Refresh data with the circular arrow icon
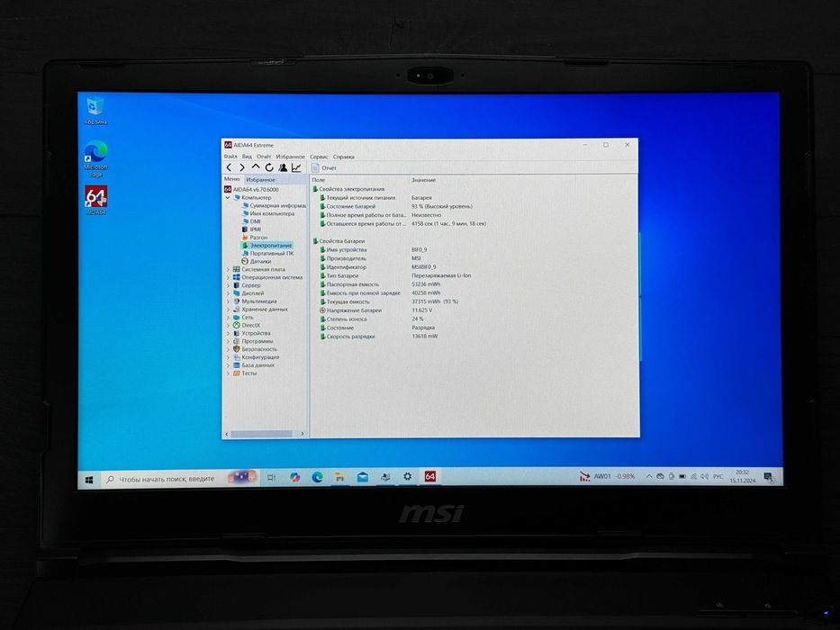The image size is (840, 630). (269, 167)
